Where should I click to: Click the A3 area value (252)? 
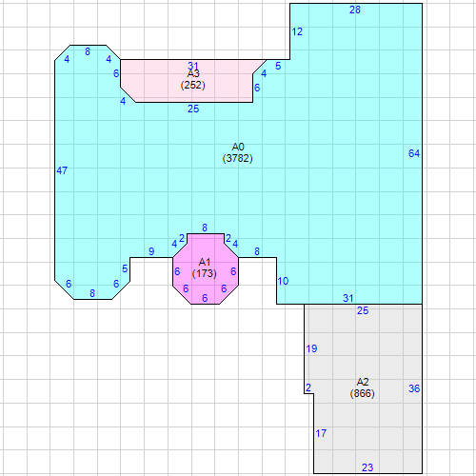coord(193,85)
